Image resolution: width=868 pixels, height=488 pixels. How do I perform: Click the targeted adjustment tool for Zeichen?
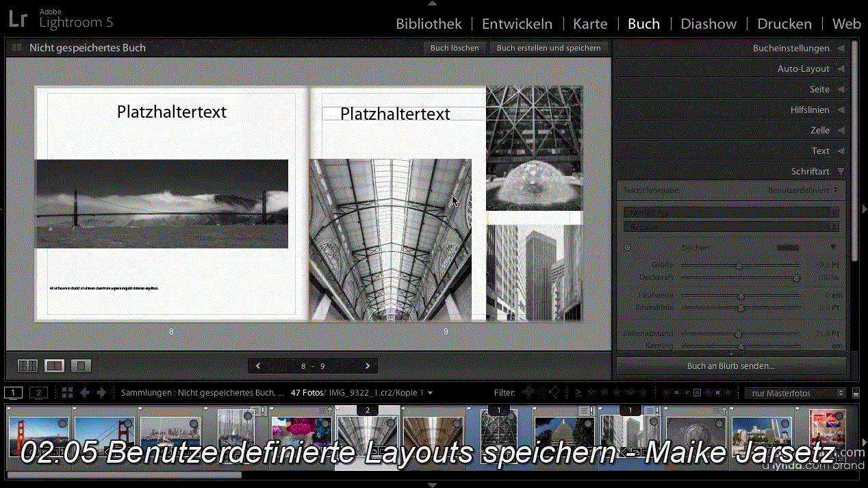pyautogui.click(x=628, y=248)
